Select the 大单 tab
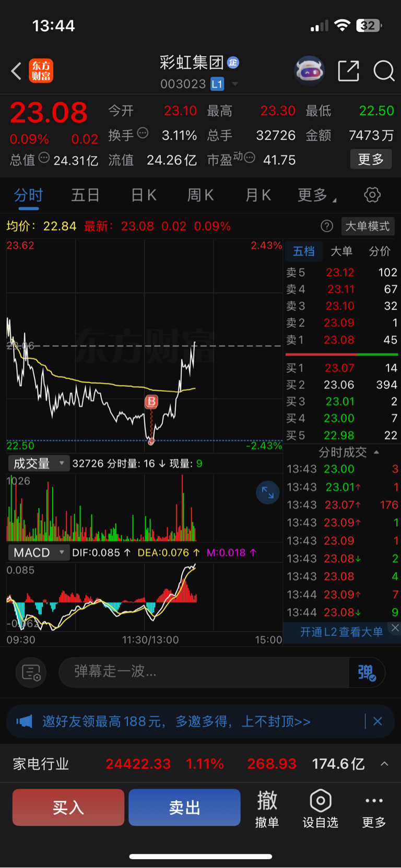This screenshot has width=401, height=868. 341,252
